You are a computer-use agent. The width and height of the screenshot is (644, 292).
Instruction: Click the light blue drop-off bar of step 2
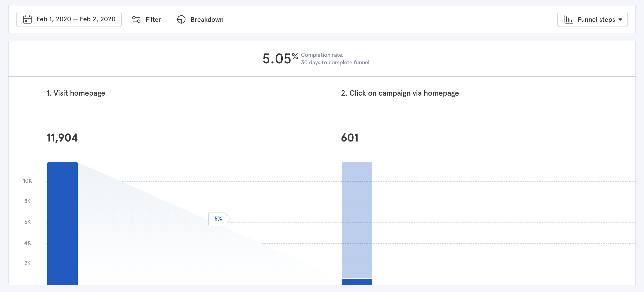[357, 220]
